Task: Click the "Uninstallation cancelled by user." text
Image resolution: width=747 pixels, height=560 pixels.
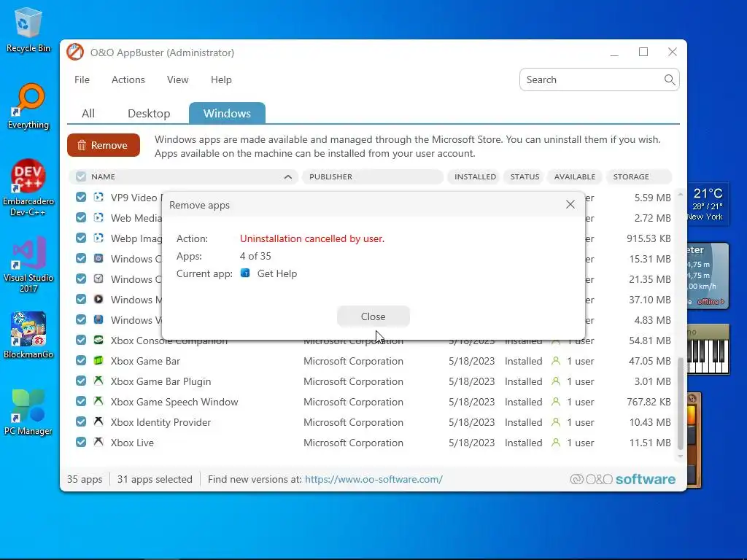Action: (312, 238)
